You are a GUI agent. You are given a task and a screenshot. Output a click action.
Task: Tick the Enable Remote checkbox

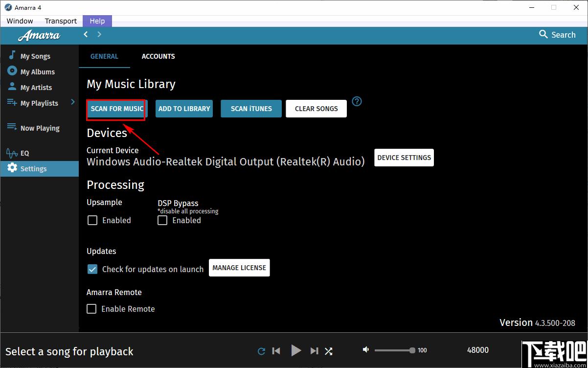(91, 309)
